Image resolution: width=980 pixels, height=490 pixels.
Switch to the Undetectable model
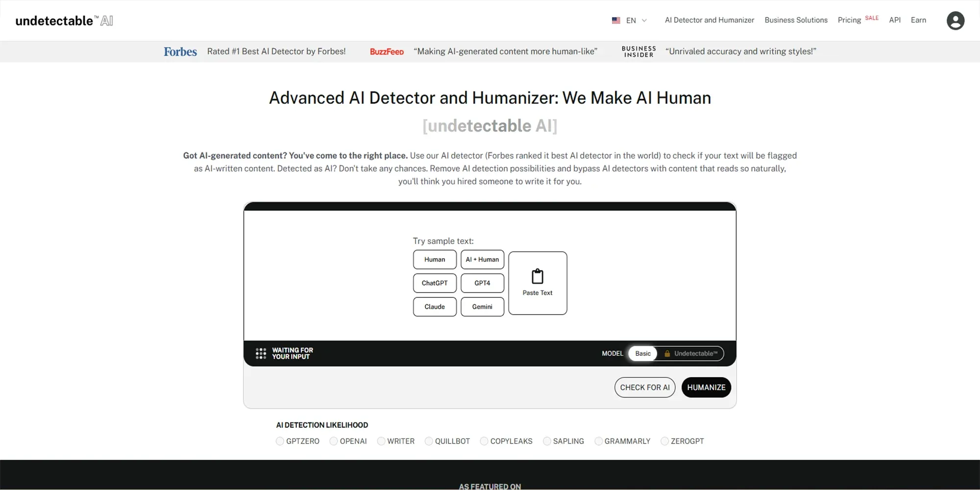click(691, 353)
